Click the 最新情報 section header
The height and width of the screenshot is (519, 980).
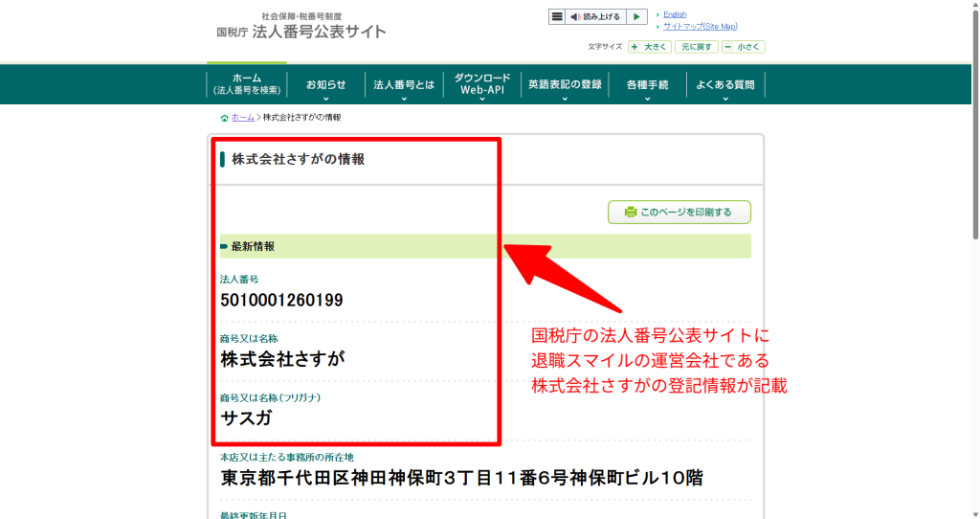(485, 246)
